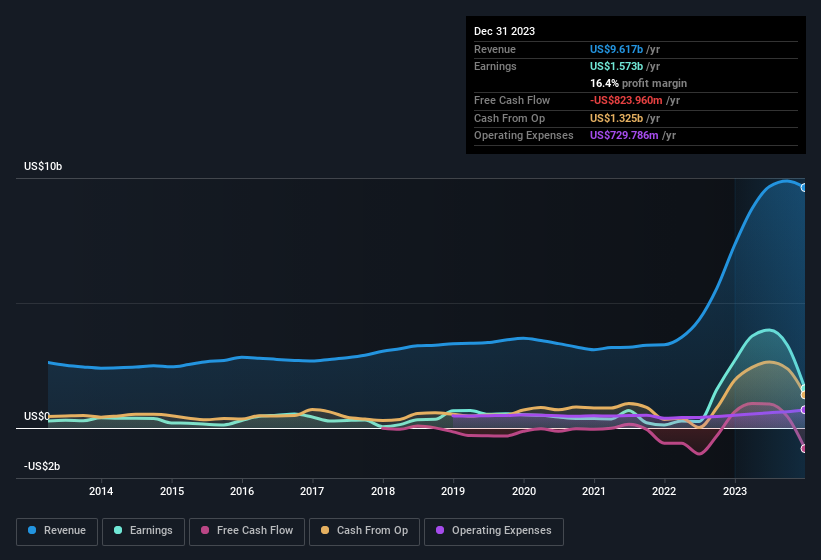Click the Free Cash Flow label in tooltip
821x560 pixels.
coord(512,100)
